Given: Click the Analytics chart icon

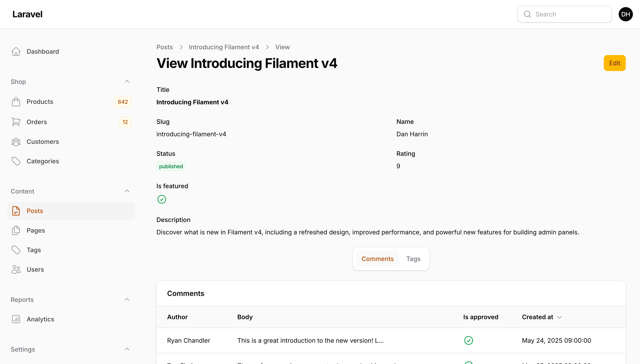Looking at the screenshot, I should (16, 319).
